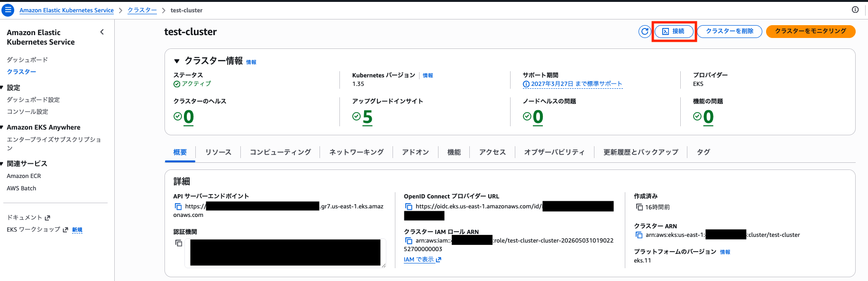The image size is (868, 281).
Task: Click the 16時間前 creation time
Action: coord(658,207)
